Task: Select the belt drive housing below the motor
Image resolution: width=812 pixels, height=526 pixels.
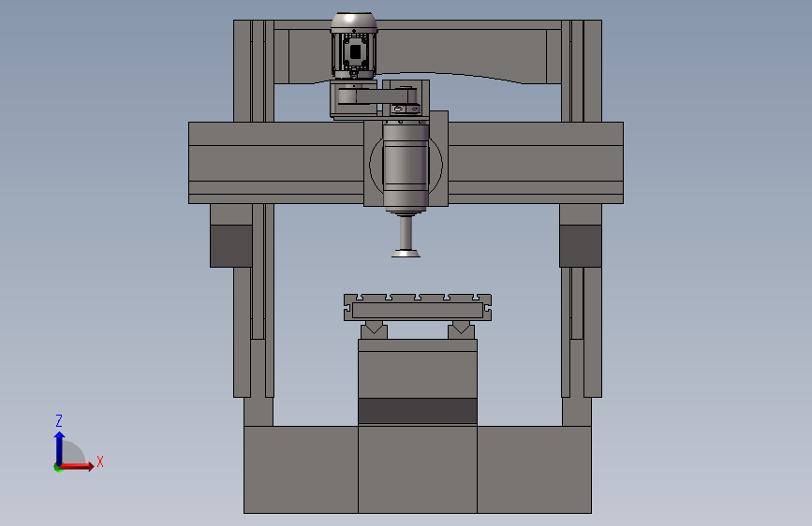Action: [x=379, y=98]
